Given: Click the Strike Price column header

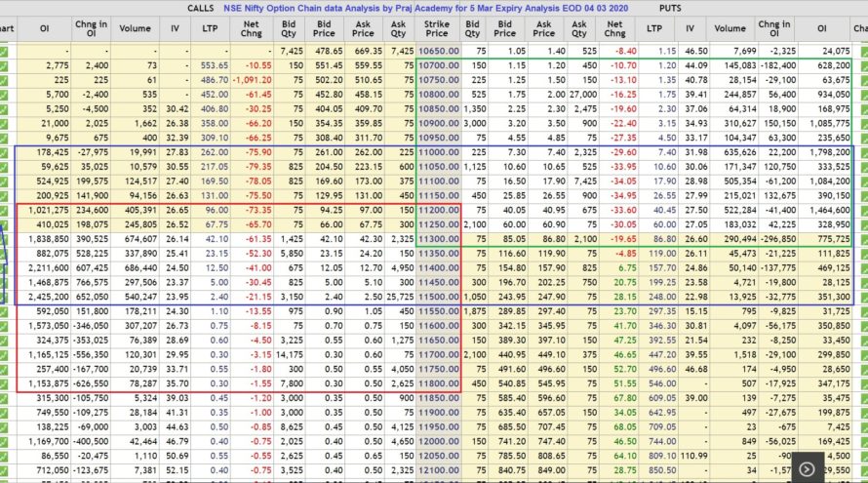Looking at the screenshot, I should coord(437,29).
